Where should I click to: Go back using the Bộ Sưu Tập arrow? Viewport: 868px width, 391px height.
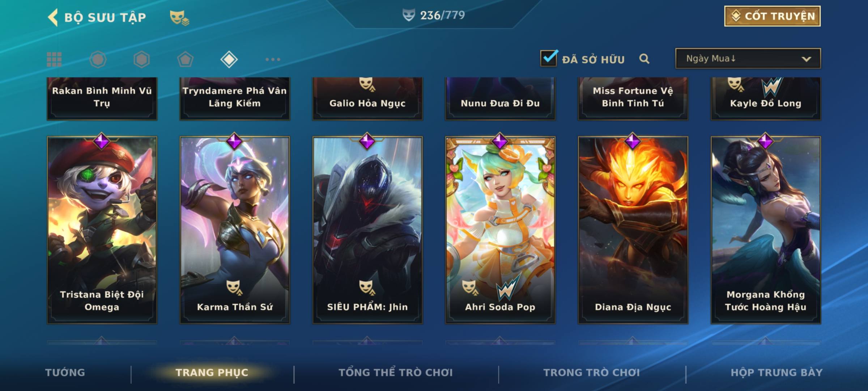pyautogui.click(x=53, y=17)
